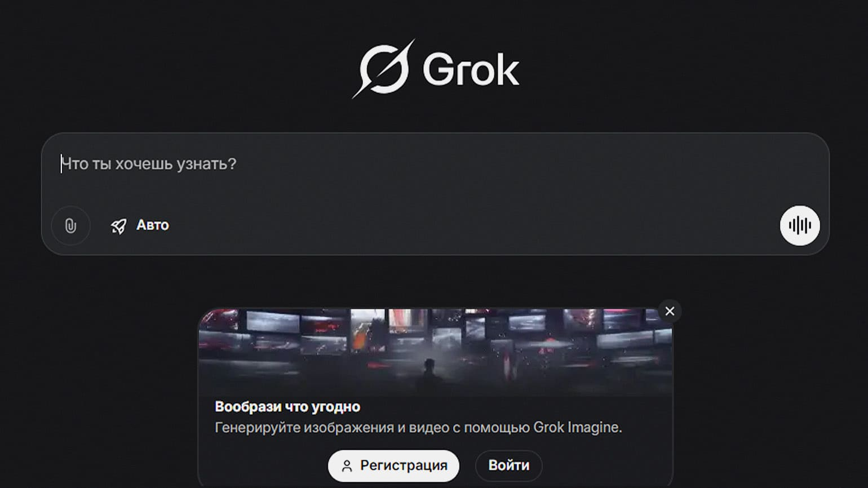Click the text cursor at prompt start

tap(61, 164)
